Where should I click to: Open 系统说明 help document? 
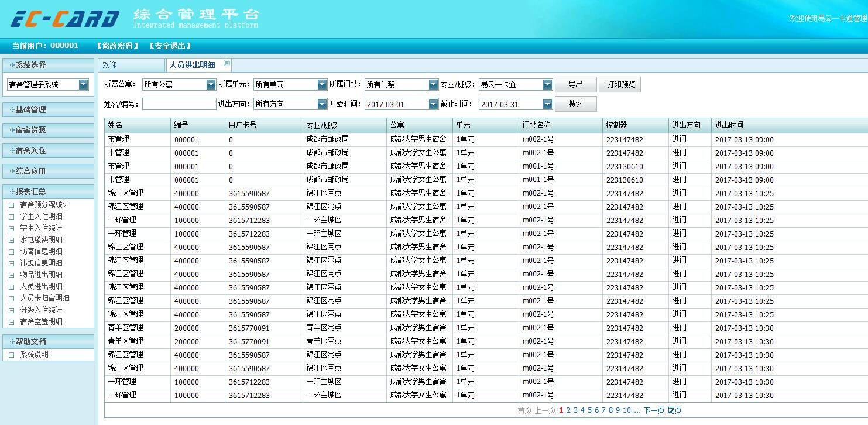click(x=34, y=354)
